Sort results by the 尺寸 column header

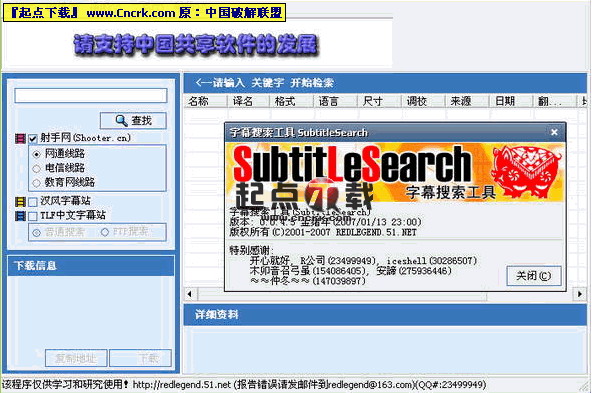coord(379,101)
